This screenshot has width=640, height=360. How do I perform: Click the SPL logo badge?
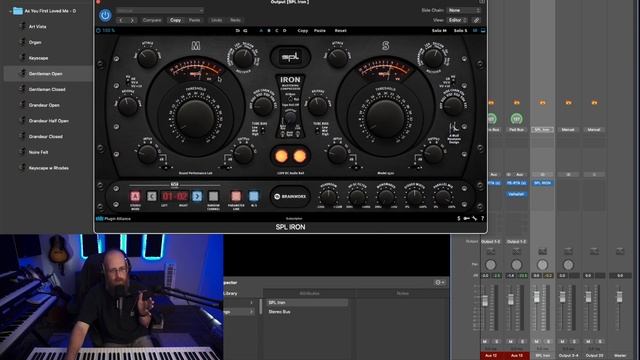point(290,57)
